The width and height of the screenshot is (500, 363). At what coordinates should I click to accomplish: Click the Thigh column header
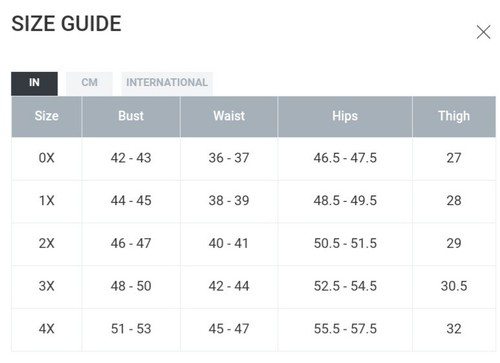[454, 116]
